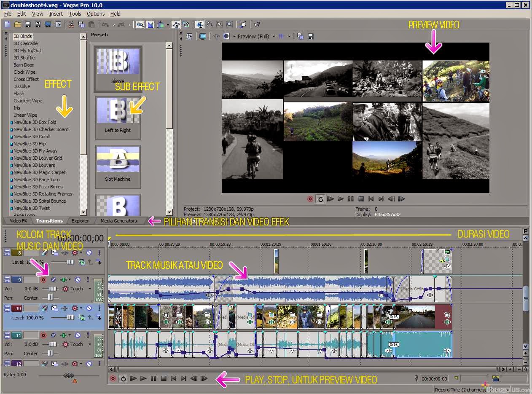
Task: Click the Pan slider on track 11
Action: tap(50, 353)
